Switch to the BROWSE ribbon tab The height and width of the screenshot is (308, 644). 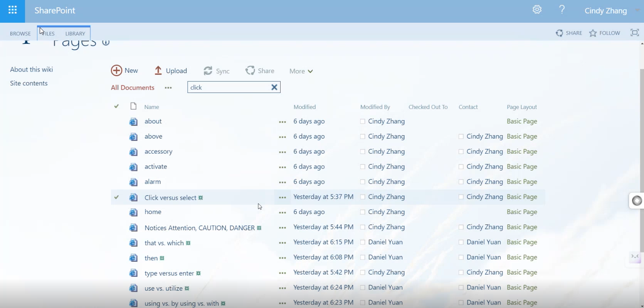pos(20,33)
